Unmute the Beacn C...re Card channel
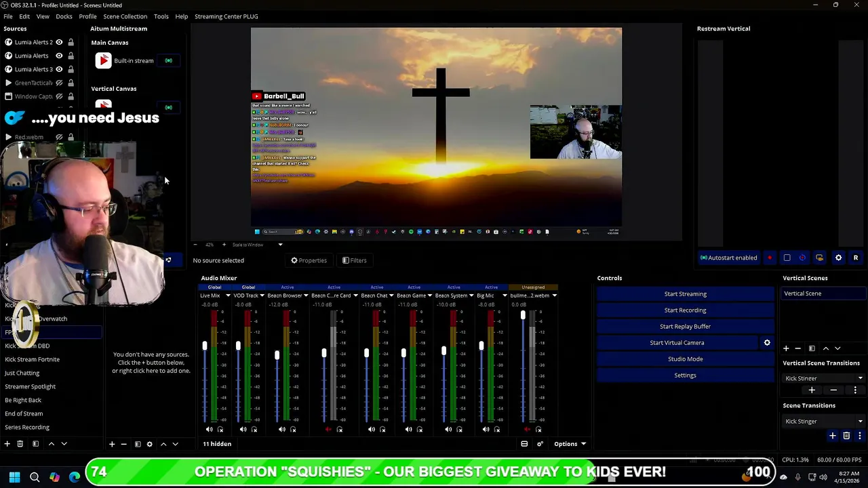868x488 pixels. coord(328,429)
